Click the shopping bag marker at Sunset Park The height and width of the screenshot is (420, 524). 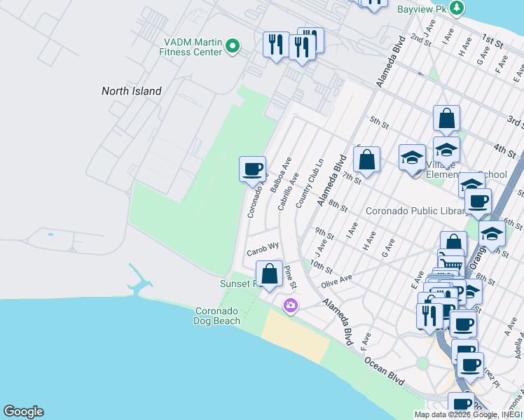(269, 275)
